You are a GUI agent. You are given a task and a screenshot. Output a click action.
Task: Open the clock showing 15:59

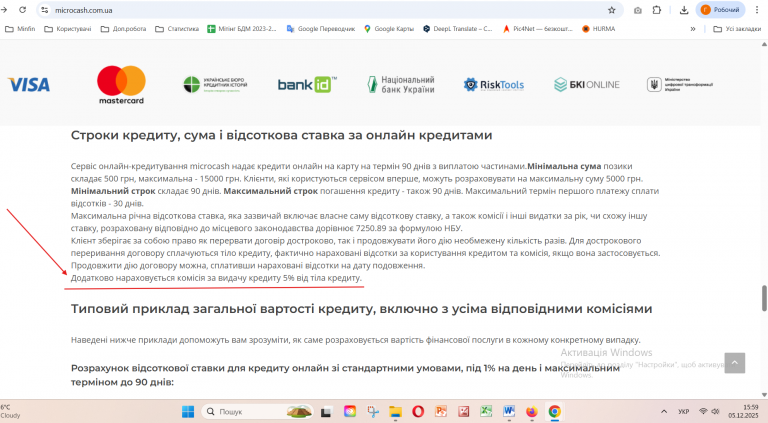tap(743, 411)
